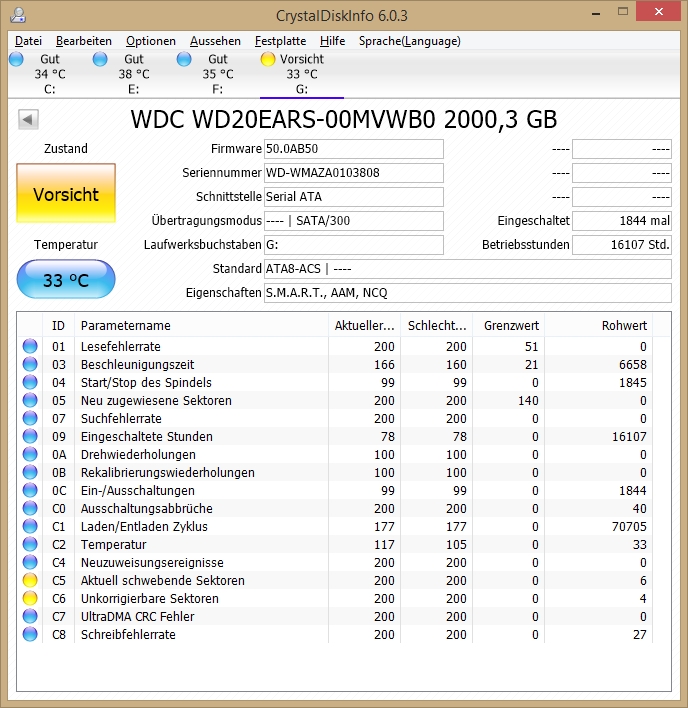Click status icon of Lesefehlerrate row

pyautogui.click(x=30, y=346)
